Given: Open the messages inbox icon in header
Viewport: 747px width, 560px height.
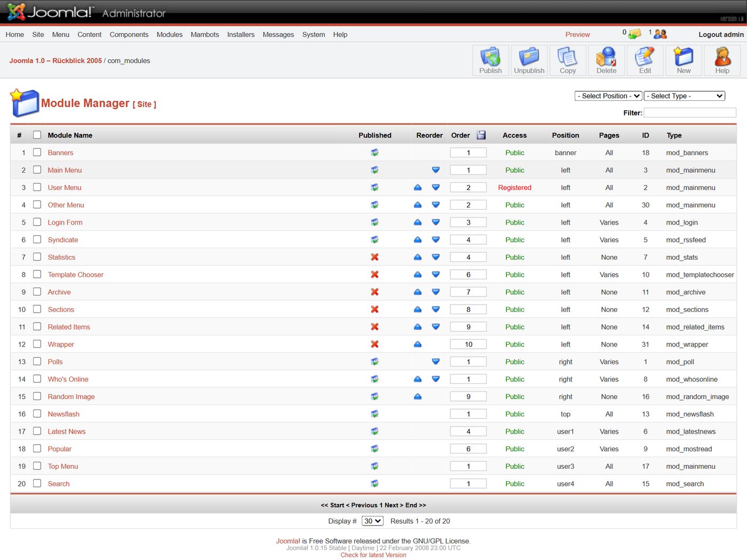Looking at the screenshot, I should click(x=634, y=34).
